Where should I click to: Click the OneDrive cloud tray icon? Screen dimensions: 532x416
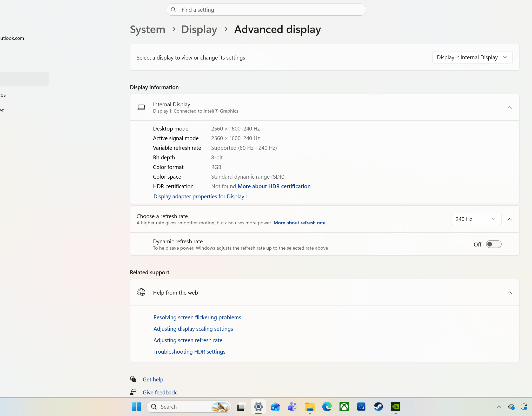pos(511,407)
